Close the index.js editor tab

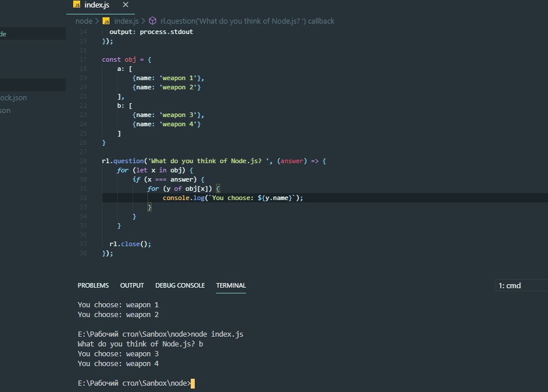[x=126, y=5]
